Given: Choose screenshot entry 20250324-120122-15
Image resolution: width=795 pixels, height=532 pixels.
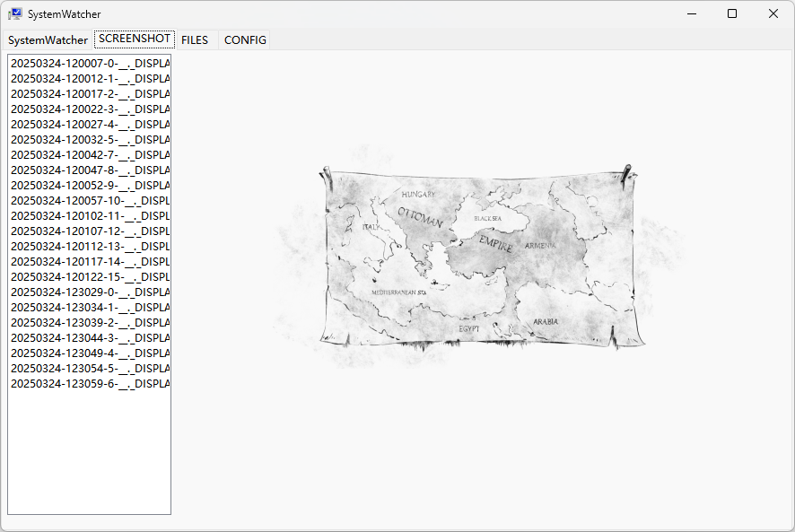Looking at the screenshot, I should click(90, 277).
